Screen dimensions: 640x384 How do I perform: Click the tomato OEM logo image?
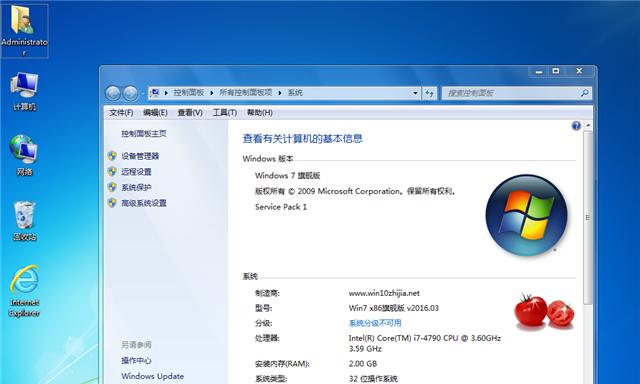point(544,311)
